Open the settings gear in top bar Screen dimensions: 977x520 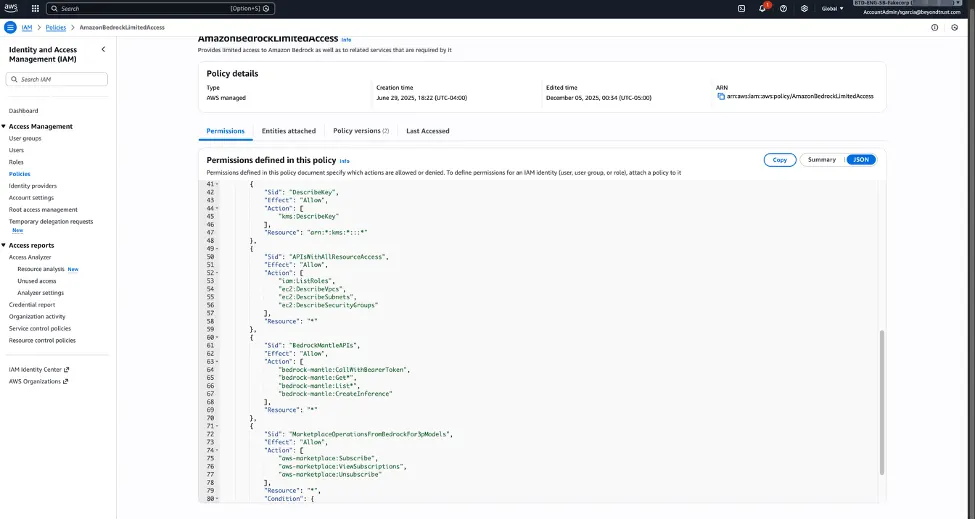(x=804, y=9)
